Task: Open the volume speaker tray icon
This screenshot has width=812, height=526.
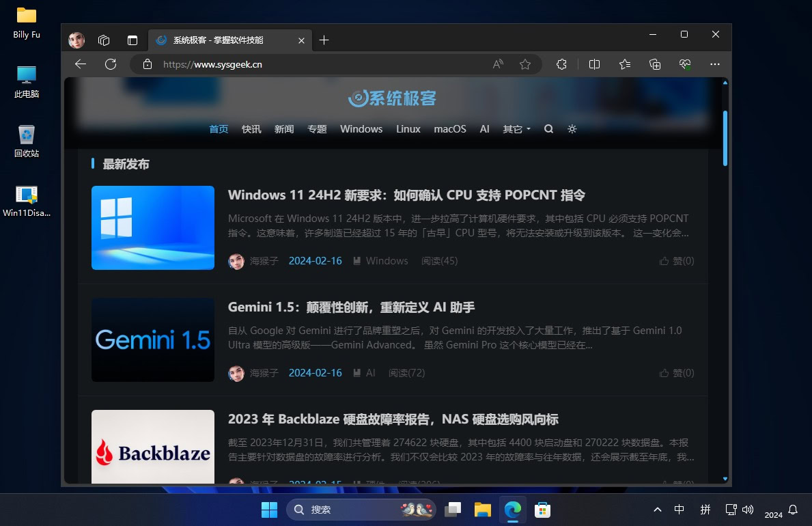Action: tap(748, 510)
